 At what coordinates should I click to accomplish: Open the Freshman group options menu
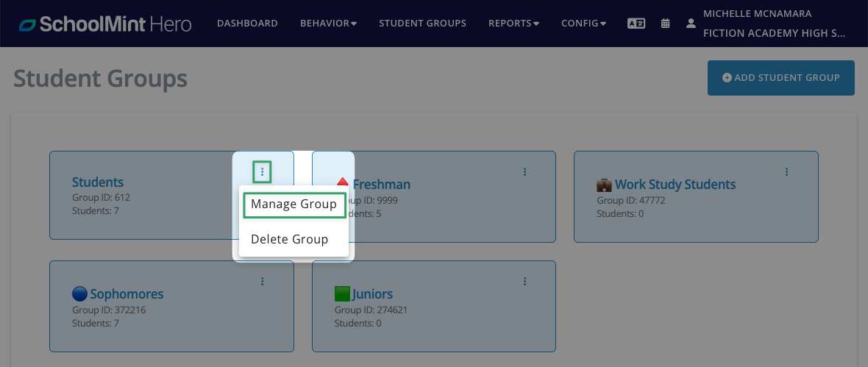pyautogui.click(x=524, y=172)
